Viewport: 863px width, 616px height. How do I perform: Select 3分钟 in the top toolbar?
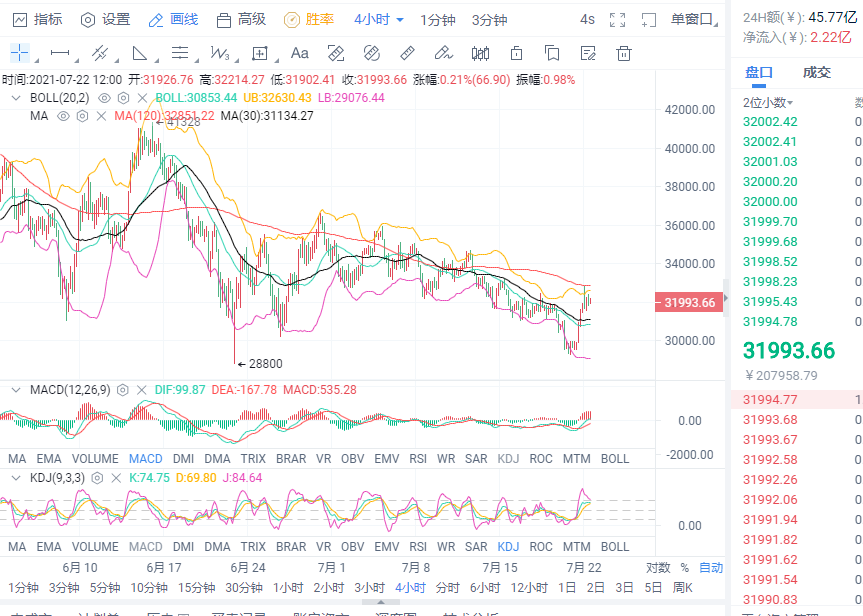click(x=489, y=20)
